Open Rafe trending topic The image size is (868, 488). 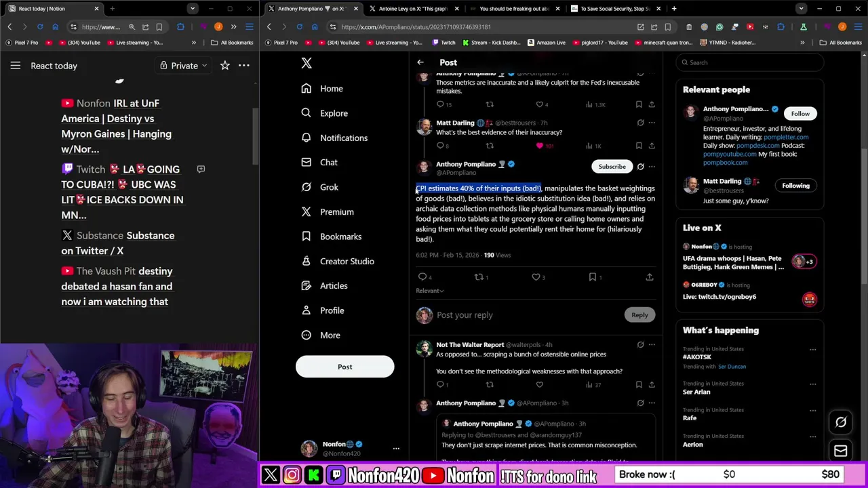[x=690, y=418]
